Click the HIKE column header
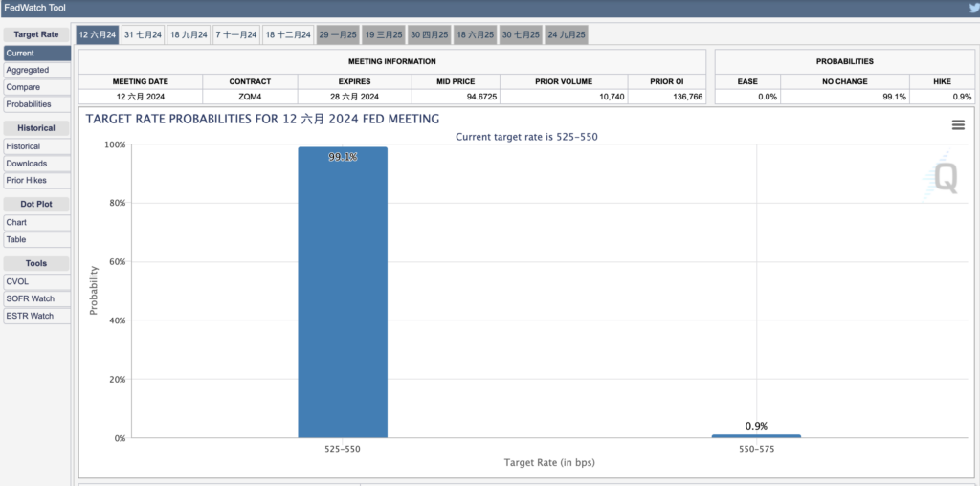This screenshot has height=486, width=980. 942,82
